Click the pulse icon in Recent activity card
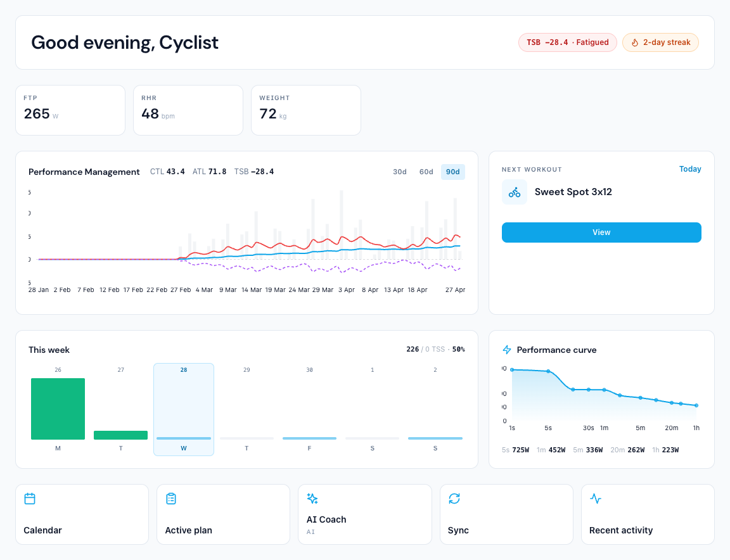Image resolution: width=730 pixels, height=560 pixels. point(596,499)
